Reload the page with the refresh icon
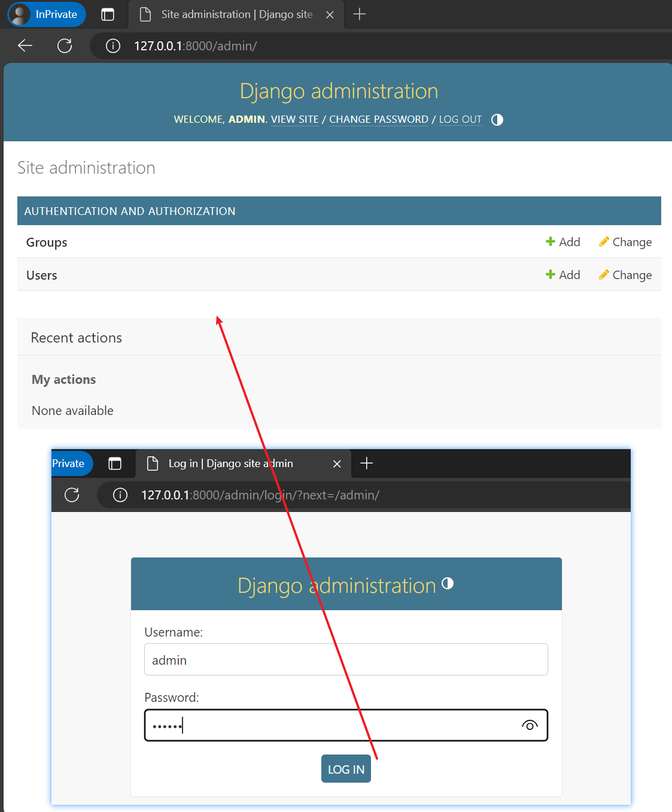This screenshot has width=672, height=812. (x=65, y=46)
